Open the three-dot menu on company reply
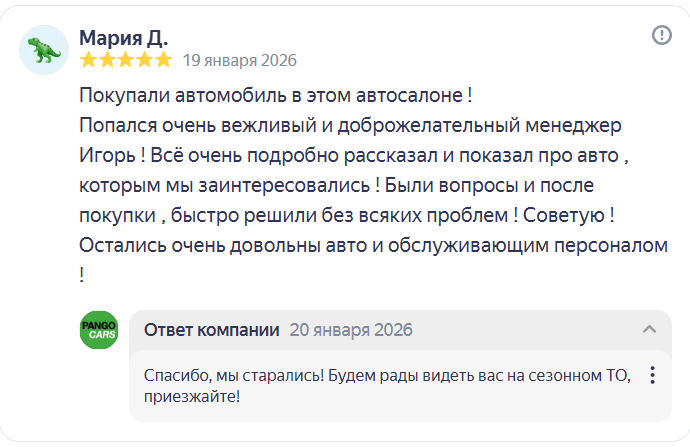This screenshot has width=690, height=447. [x=653, y=375]
